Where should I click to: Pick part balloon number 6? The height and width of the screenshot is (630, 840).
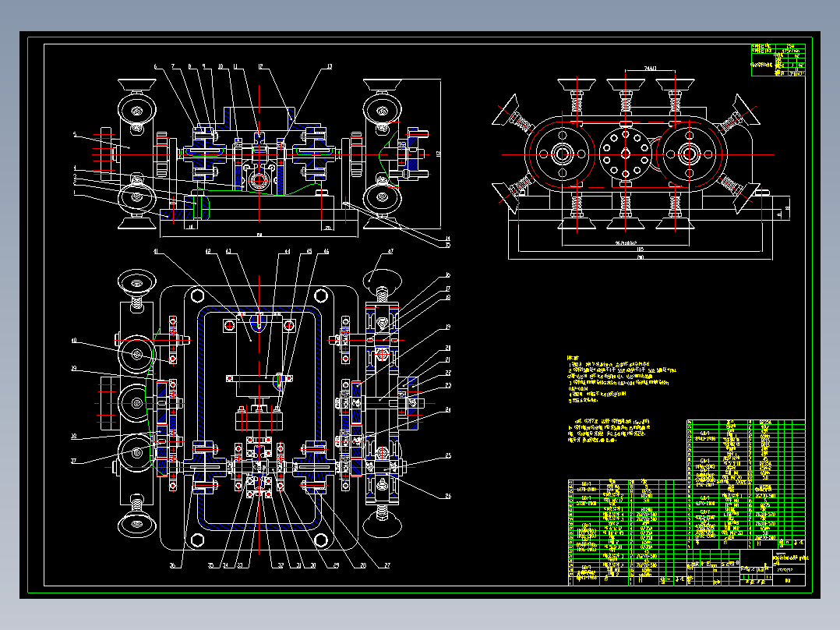[x=155, y=66]
